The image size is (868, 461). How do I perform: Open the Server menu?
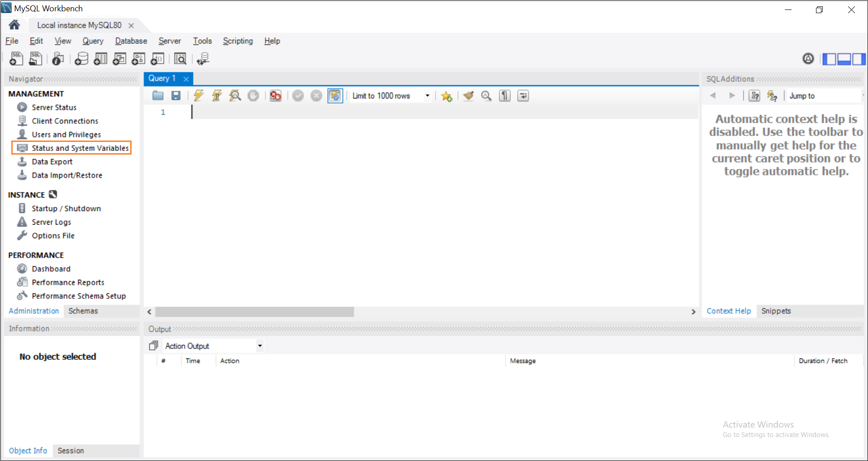click(170, 41)
